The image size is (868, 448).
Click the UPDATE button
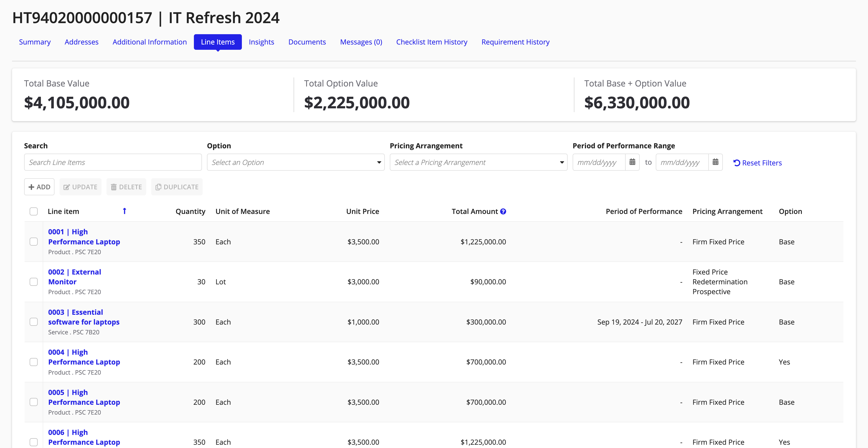tap(81, 187)
